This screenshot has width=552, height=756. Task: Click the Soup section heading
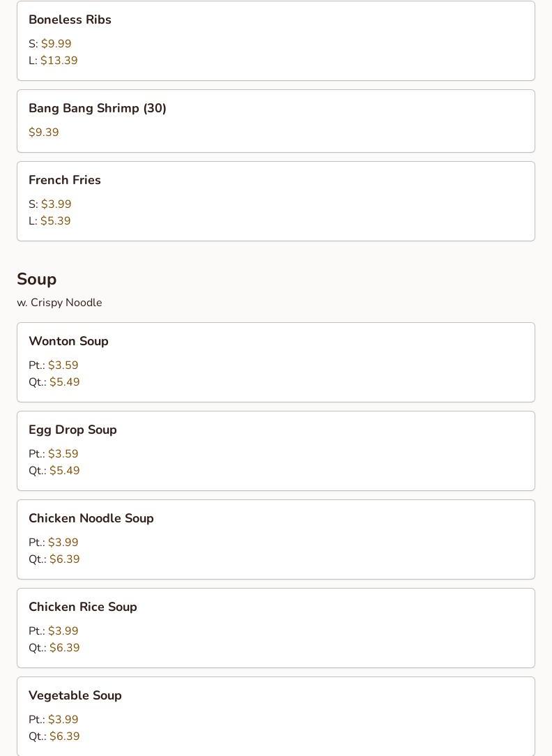37,279
